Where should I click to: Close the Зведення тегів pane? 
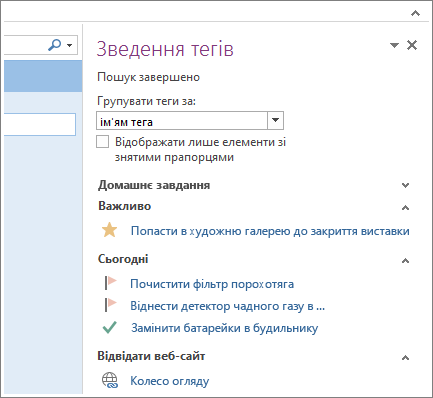412,45
